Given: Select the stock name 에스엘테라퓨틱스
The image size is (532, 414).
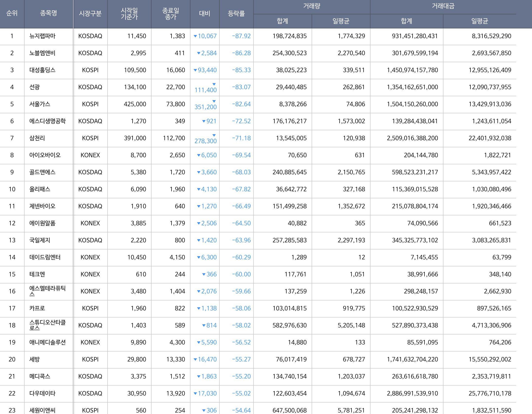Looking at the screenshot, I should (x=47, y=291).
